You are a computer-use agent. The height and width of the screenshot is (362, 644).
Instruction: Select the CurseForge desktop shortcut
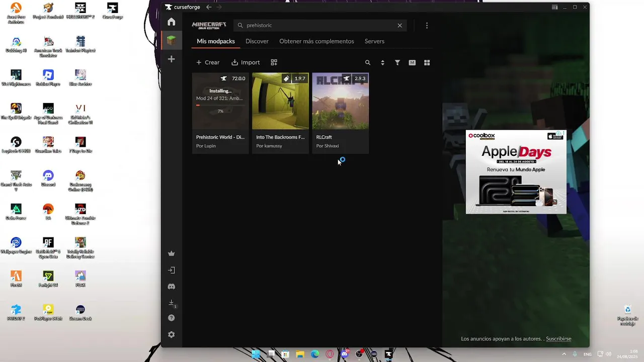[112, 11]
